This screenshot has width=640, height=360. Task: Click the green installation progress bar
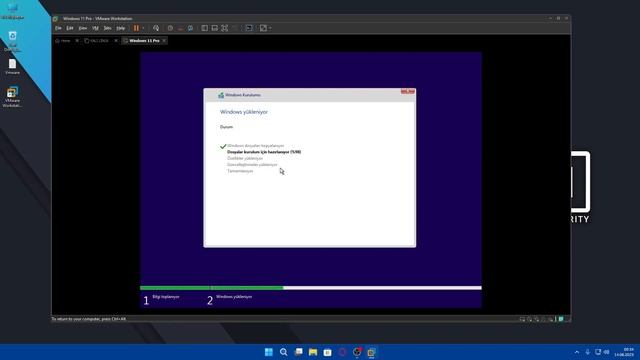[x=211, y=288]
